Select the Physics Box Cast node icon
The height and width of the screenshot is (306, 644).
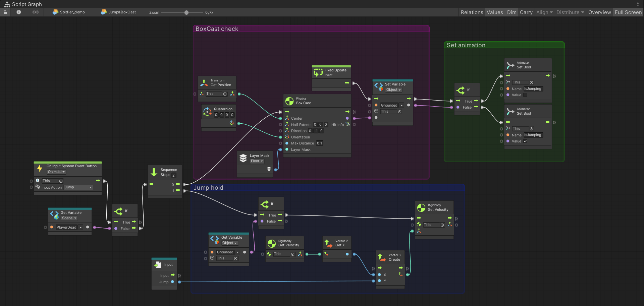coord(290,100)
